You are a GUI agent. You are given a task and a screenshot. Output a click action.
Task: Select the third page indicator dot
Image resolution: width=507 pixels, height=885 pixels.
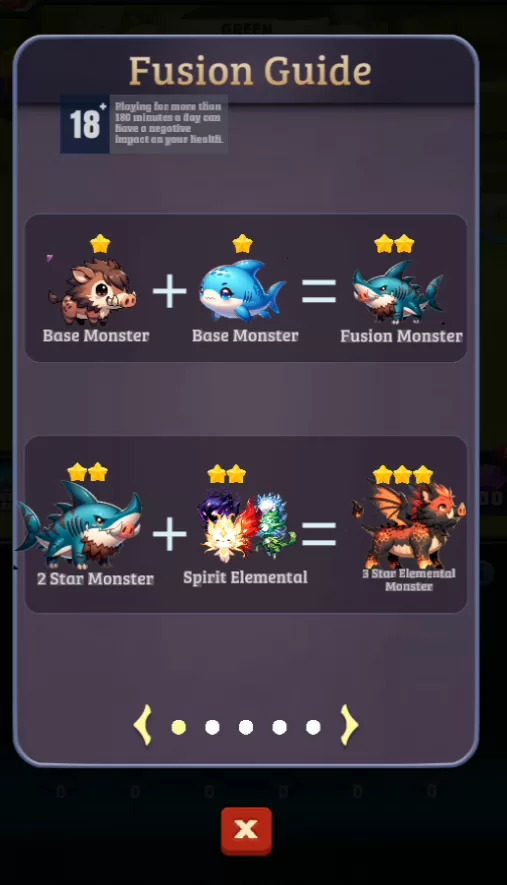(246, 727)
